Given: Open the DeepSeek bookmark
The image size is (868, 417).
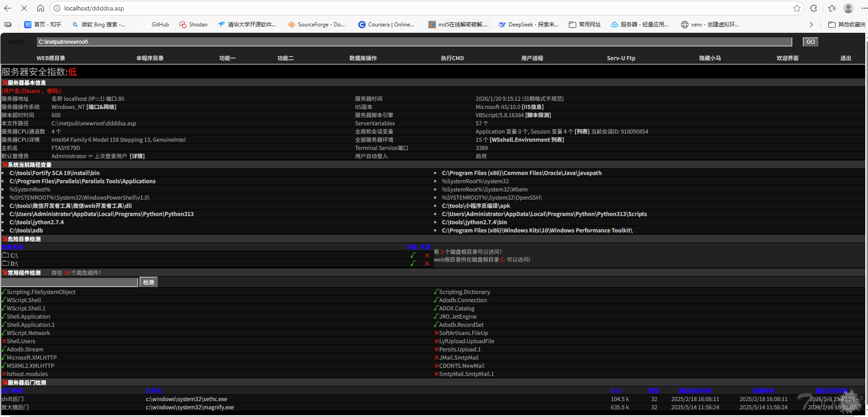Looking at the screenshot, I should pos(528,25).
